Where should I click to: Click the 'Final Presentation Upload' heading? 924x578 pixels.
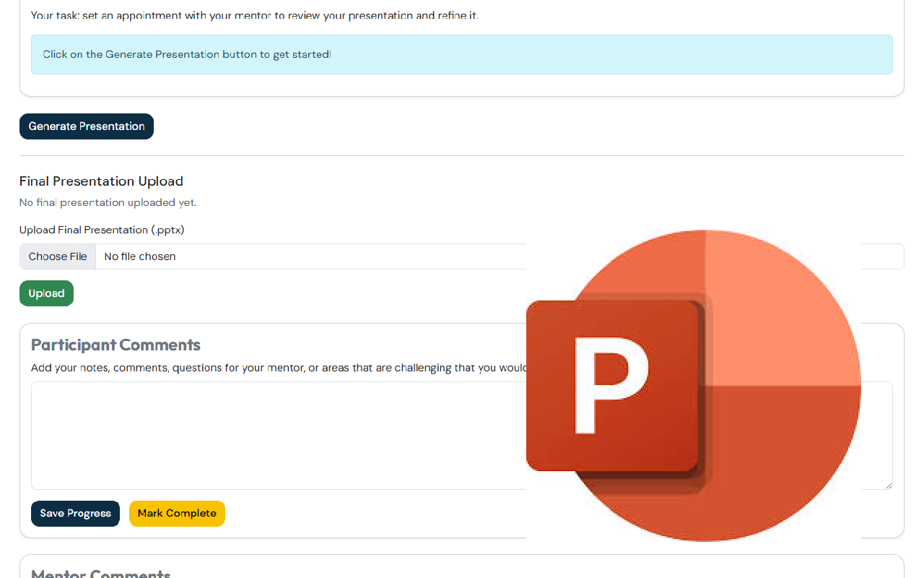(x=101, y=181)
